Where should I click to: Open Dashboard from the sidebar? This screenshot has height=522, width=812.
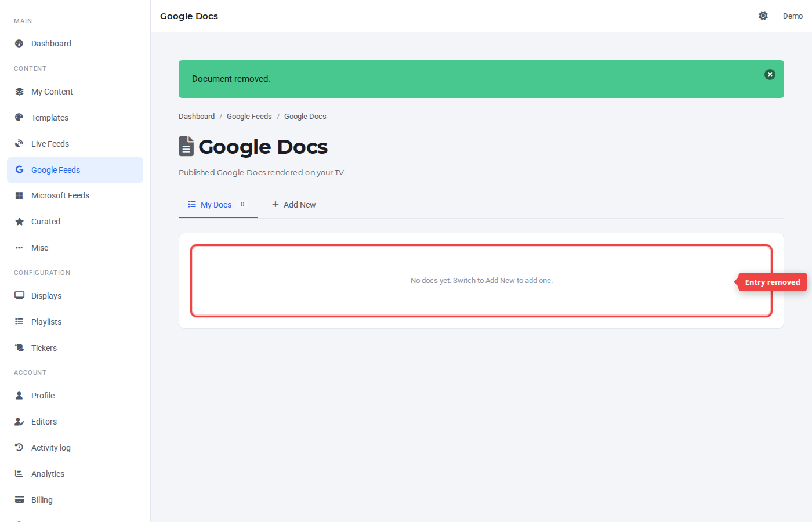[x=75, y=43]
